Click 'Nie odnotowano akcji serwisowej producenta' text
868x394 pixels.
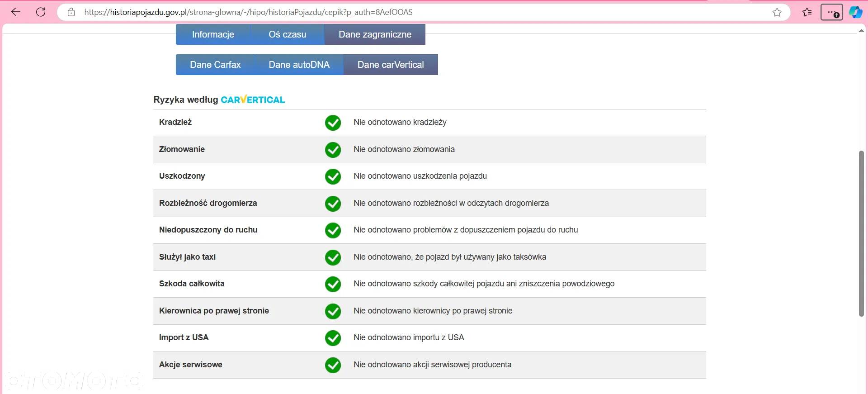[x=433, y=365]
